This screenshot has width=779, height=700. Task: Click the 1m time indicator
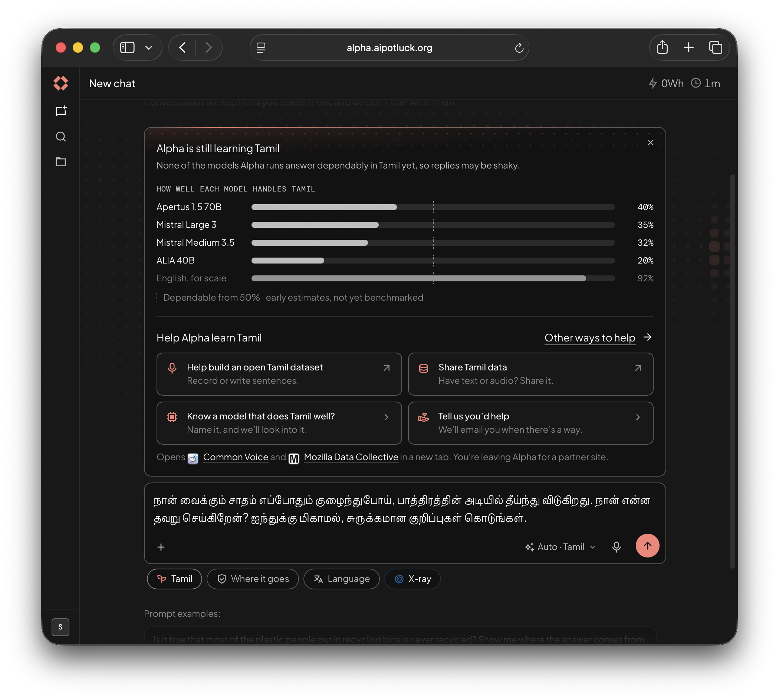705,84
